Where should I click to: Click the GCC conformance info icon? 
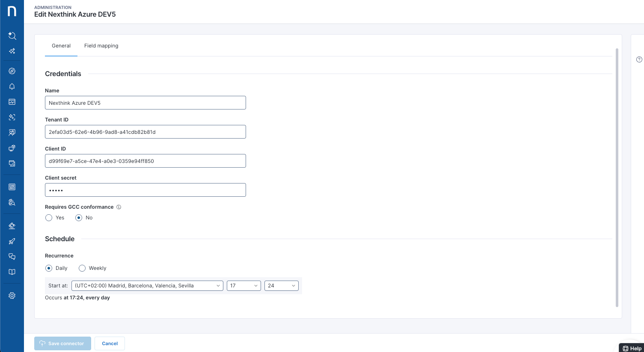point(119,207)
